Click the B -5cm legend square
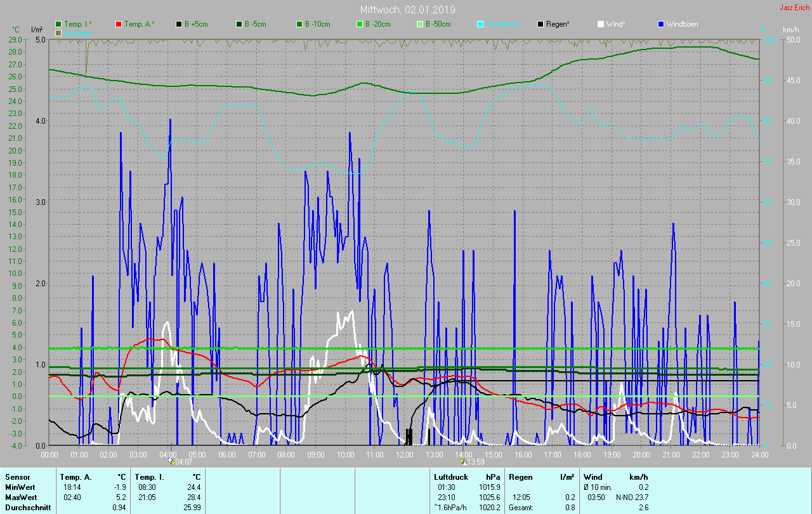812x514 pixels. tap(239, 24)
